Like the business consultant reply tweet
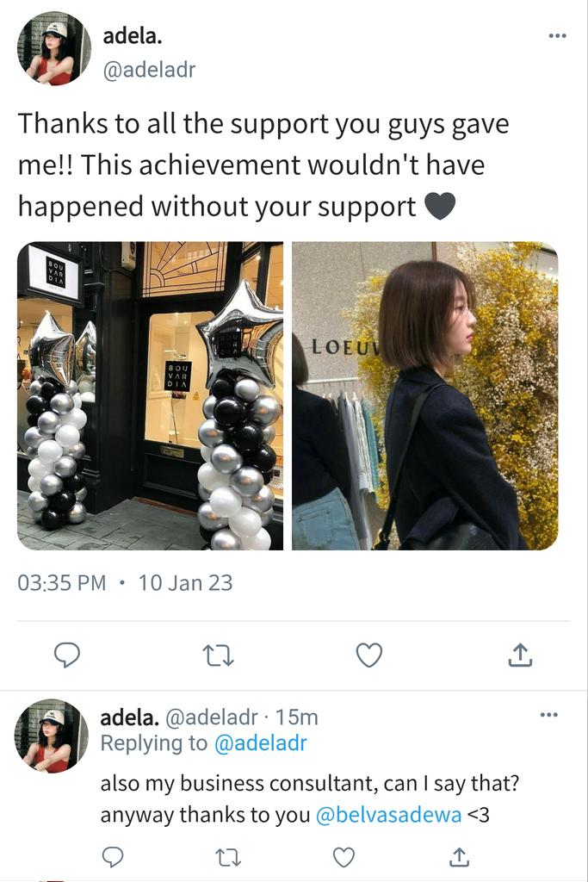588x882 pixels. [344, 857]
